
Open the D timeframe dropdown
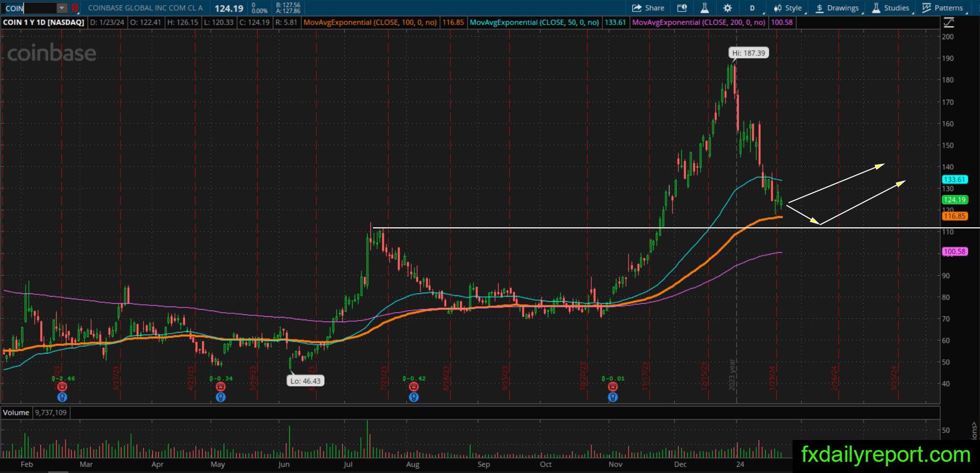(x=752, y=8)
